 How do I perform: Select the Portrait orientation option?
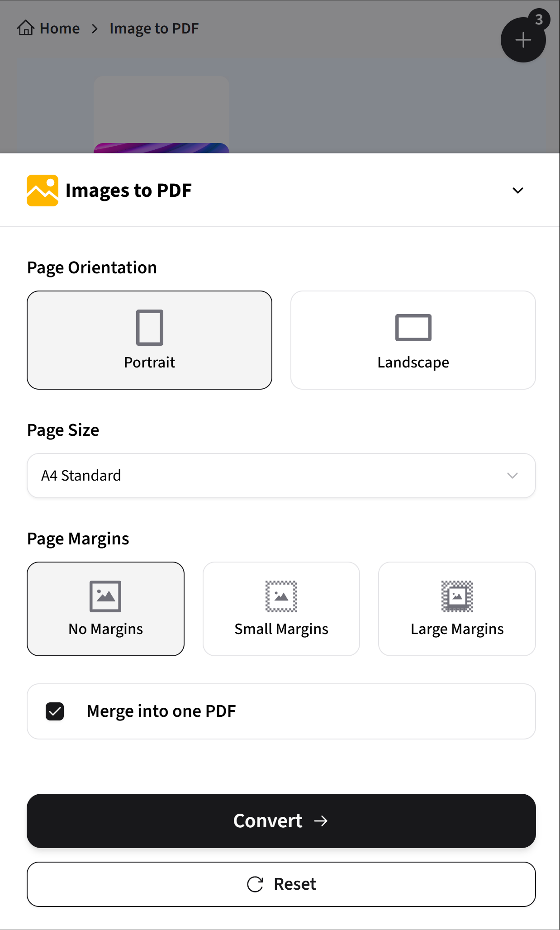click(149, 339)
